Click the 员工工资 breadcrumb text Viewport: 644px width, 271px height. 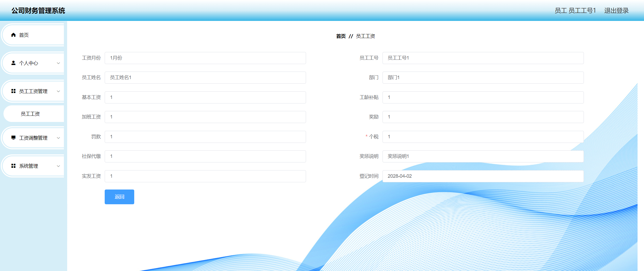click(x=365, y=36)
